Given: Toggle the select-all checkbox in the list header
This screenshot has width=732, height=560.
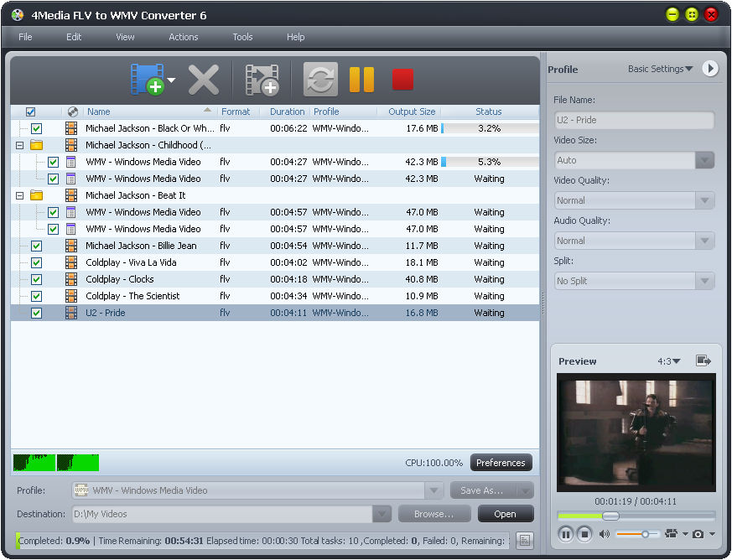Looking at the screenshot, I should coord(30,112).
